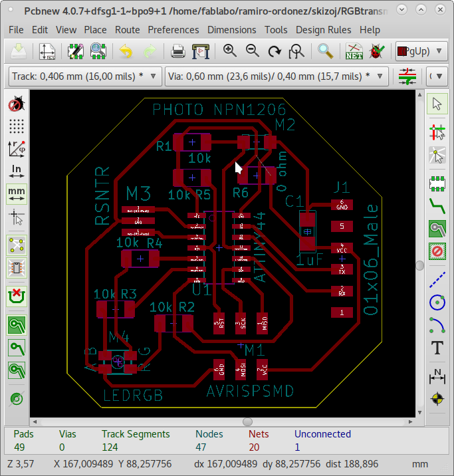This screenshot has height=476, width=454.
Task: Run design rules check ladybug icon
Action: [x=377, y=51]
